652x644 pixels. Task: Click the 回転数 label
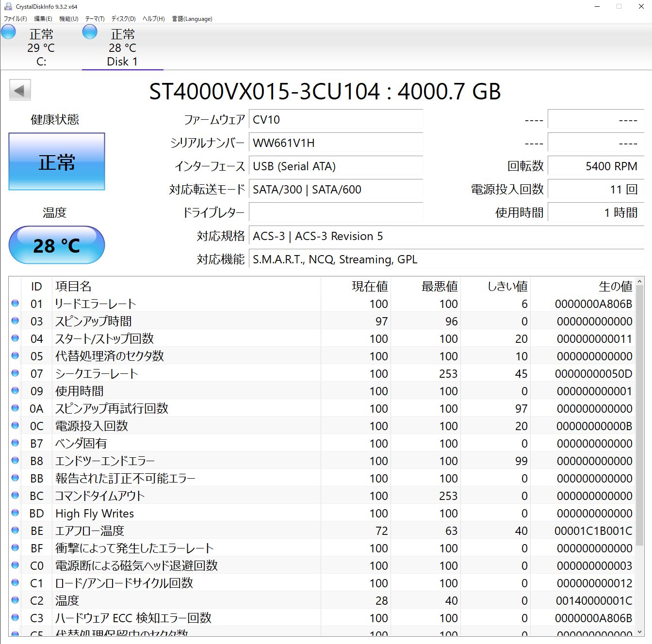[x=525, y=166]
